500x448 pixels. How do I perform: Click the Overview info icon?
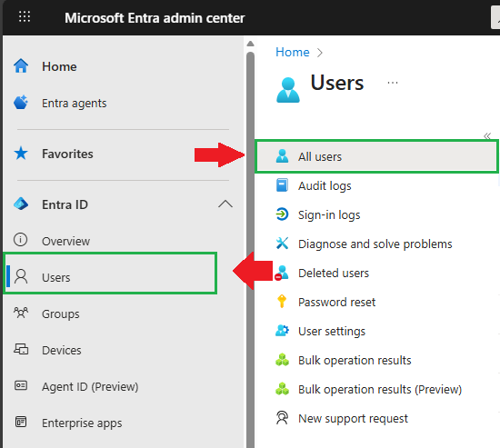pos(20,240)
